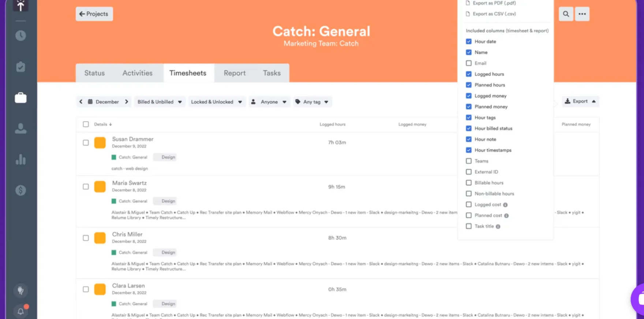Viewport: 644px width, 319px height.
Task: Uncheck the Hour timestamps column
Action: click(469, 150)
